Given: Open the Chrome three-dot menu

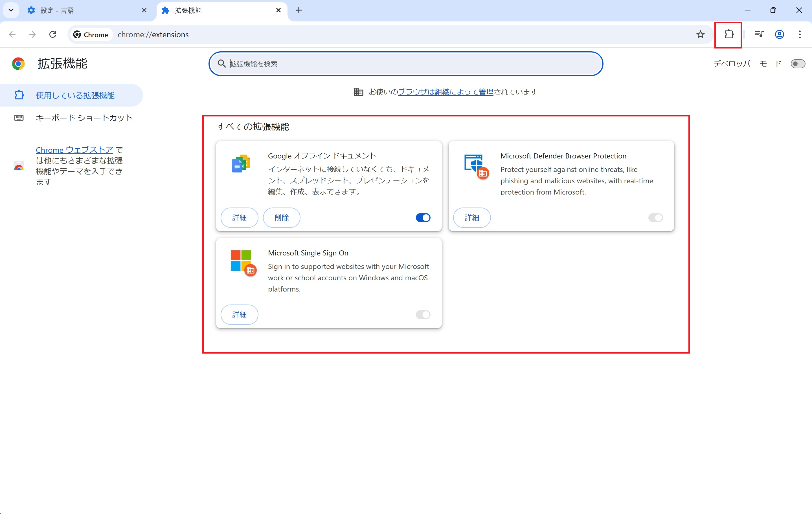Looking at the screenshot, I should click(x=800, y=34).
